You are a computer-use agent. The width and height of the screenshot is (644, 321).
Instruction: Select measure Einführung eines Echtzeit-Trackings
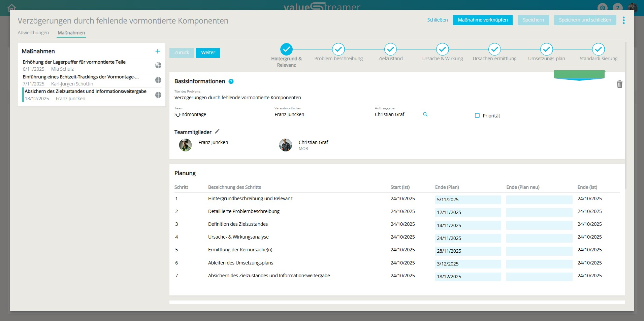tap(81, 77)
